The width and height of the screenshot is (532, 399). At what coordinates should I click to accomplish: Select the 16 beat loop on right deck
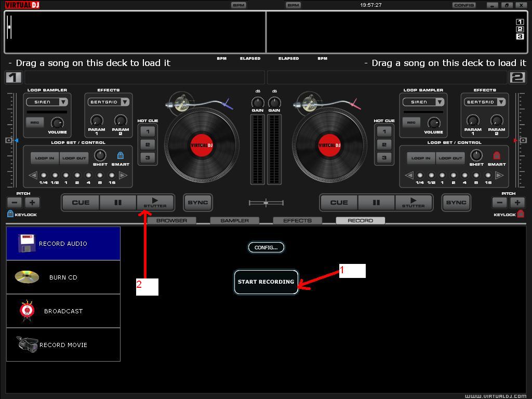[x=488, y=175]
